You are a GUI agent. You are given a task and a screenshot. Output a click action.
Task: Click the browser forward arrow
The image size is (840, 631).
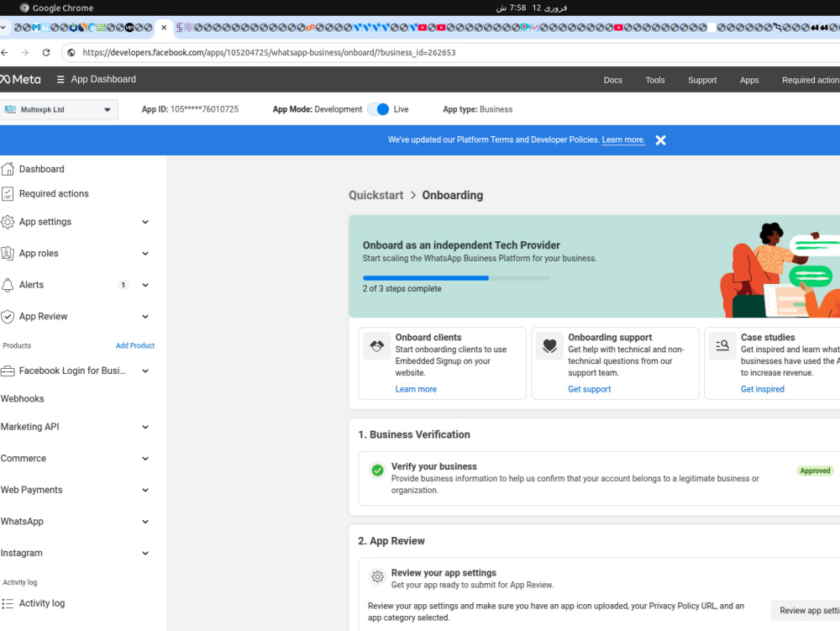pyautogui.click(x=25, y=52)
